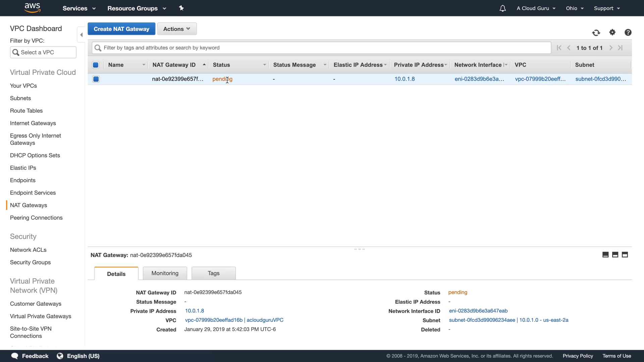The image size is (644, 362).
Task: Switch to the Monitoring tab
Action: pos(165,273)
